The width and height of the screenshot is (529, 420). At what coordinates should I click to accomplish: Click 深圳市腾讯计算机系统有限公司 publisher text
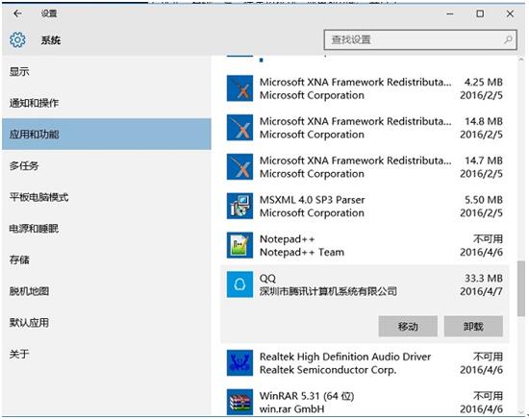[328, 291]
